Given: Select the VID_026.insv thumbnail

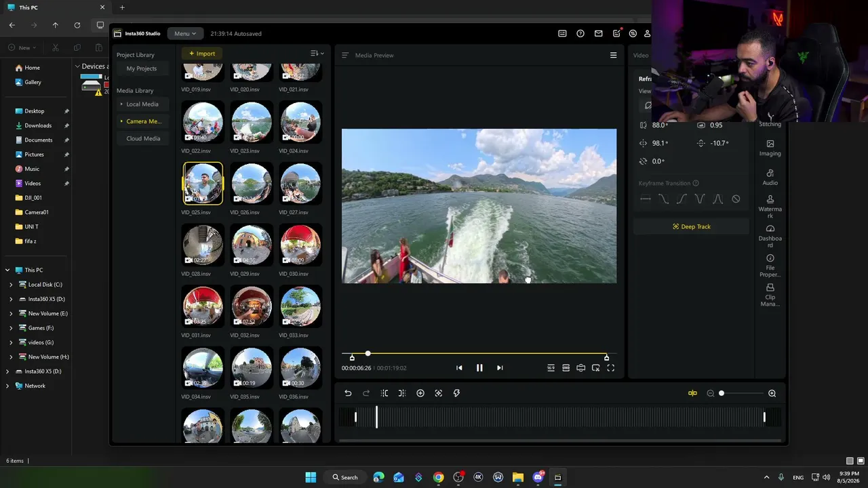Looking at the screenshot, I should [252, 183].
